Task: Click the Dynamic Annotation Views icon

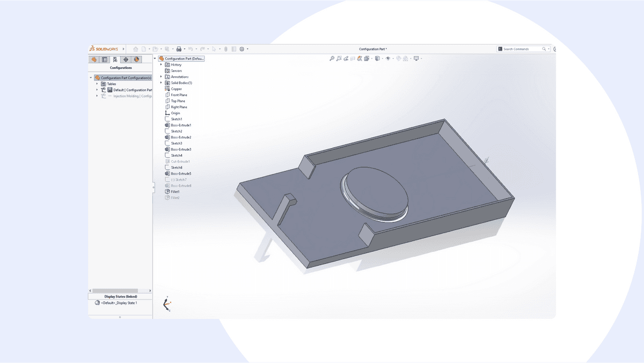Action: (x=360, y=58)
